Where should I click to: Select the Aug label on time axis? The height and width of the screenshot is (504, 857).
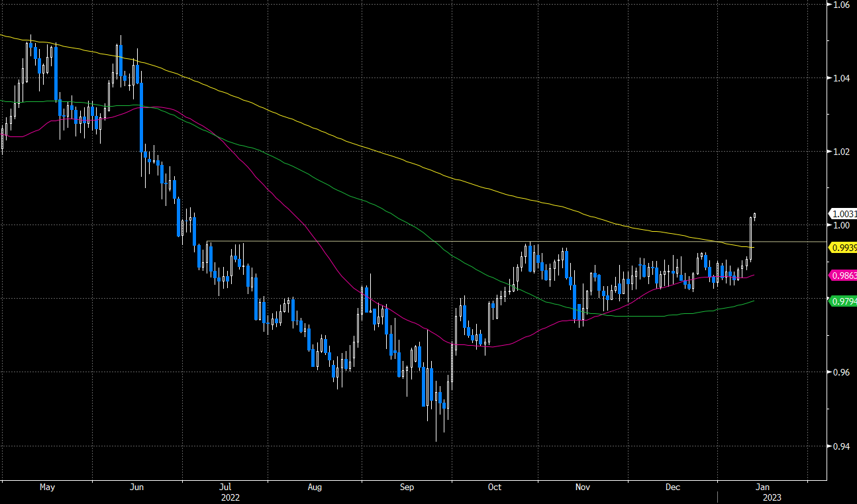pos(315,487)
